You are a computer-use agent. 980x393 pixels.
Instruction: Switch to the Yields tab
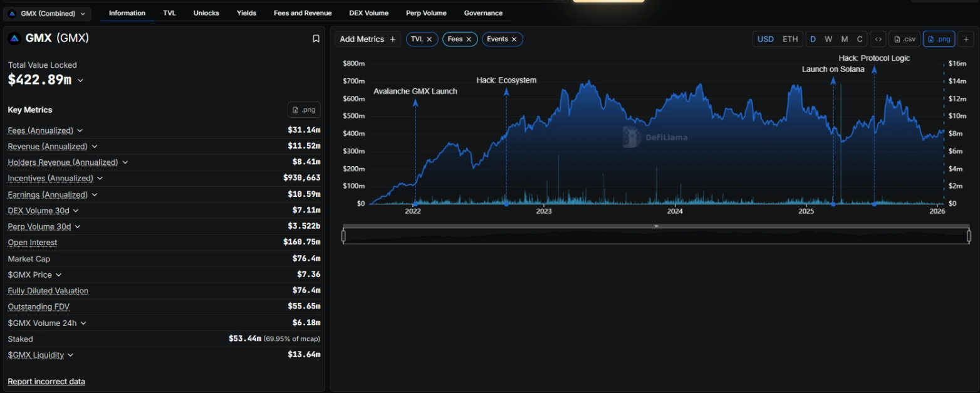click(246, 13)
